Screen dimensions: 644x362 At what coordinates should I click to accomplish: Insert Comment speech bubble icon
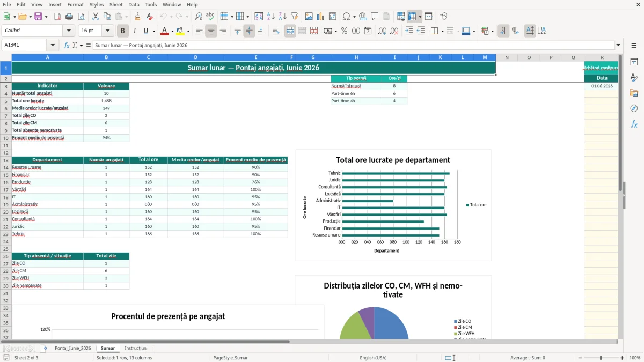coord(375,17)
